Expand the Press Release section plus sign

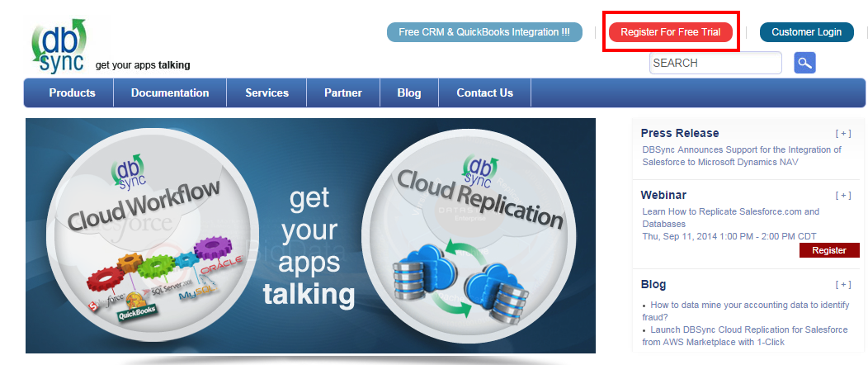click(842, 133)
